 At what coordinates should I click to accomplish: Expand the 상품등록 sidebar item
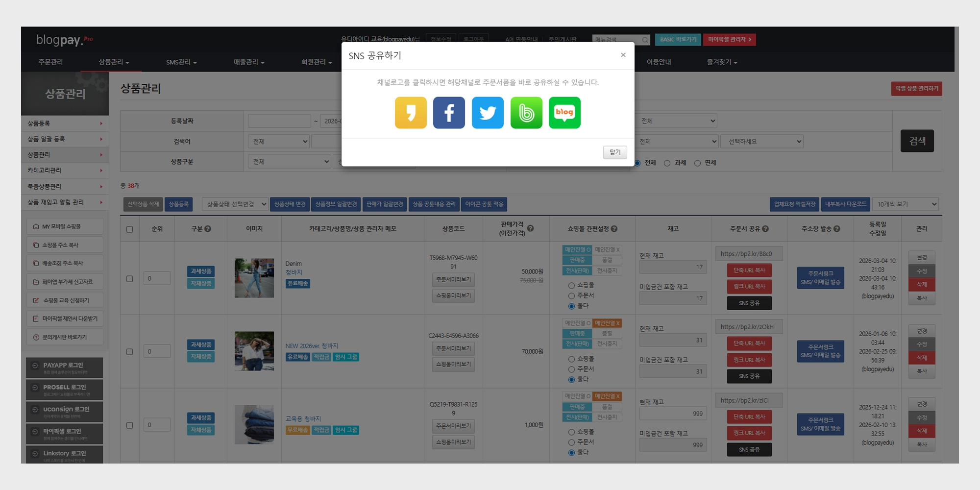pos(65,123)
